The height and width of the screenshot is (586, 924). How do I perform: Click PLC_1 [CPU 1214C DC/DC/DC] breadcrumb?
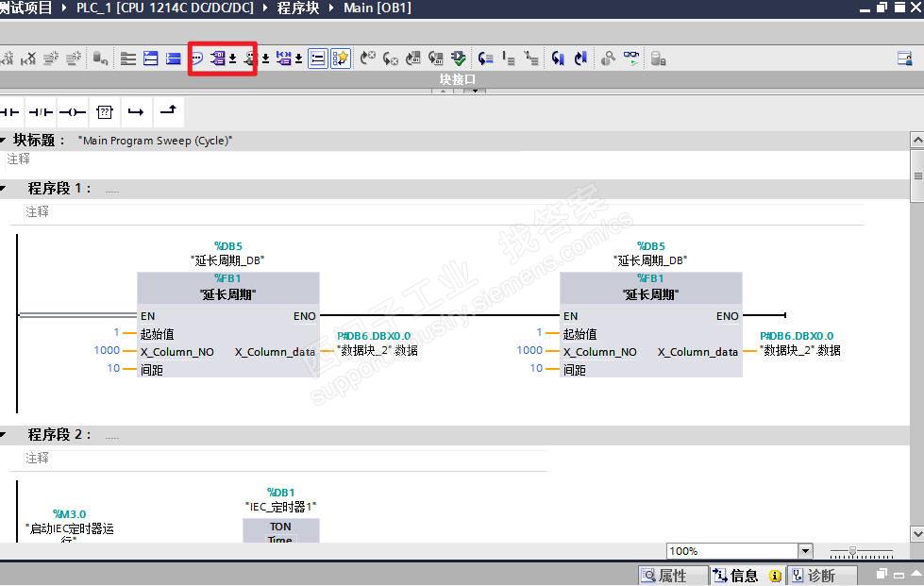pyautogui.click(x=165, y=8)
